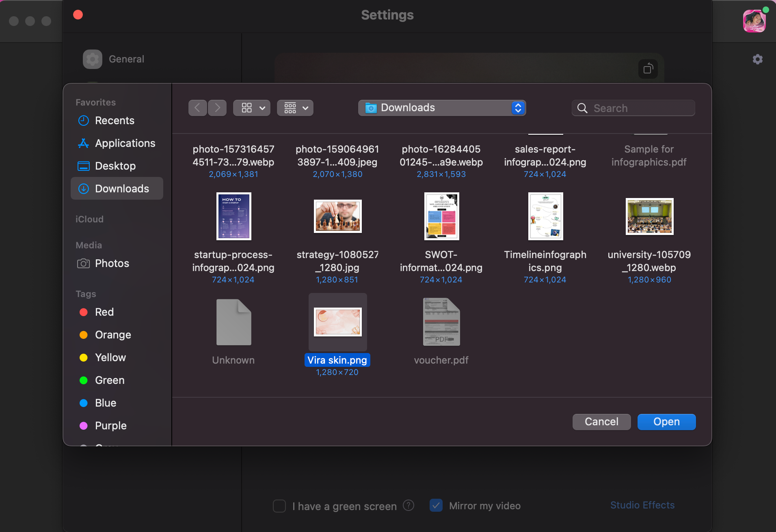Open the Downloads folder location popup
Viewport: 776px width, 532px height.
pyautogui.click(x=442, y=108)
